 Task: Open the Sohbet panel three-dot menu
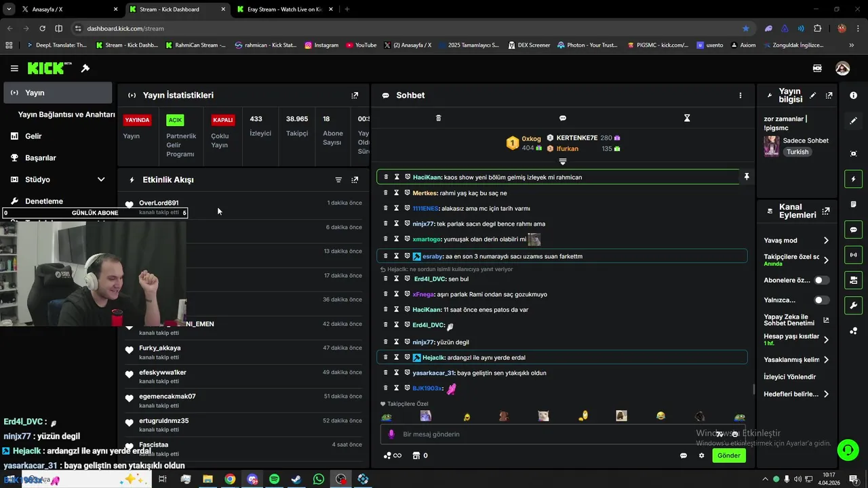click(741, 96)
